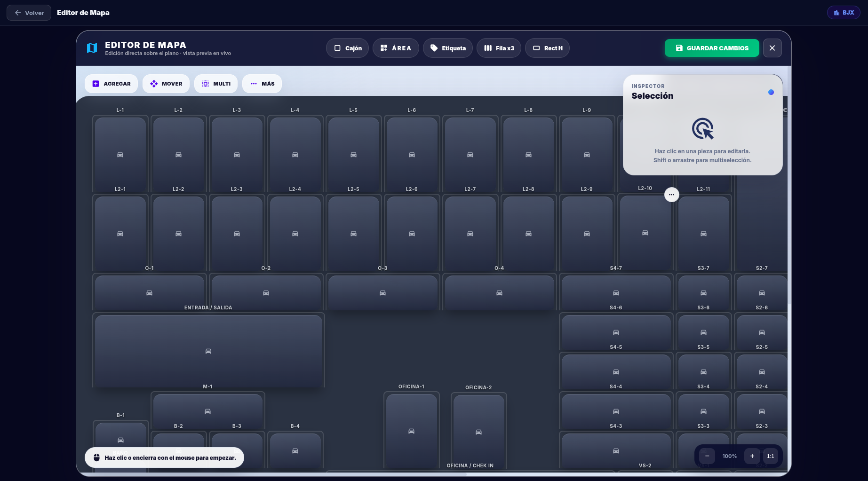
Task: Select spot S3-7 car icon
Action: [703, 293]
